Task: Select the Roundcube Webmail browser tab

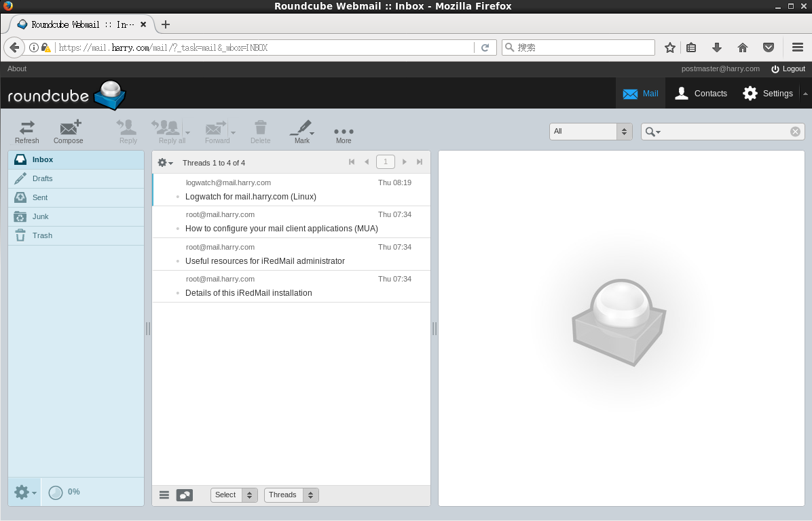Action: [x=82, y=24]
